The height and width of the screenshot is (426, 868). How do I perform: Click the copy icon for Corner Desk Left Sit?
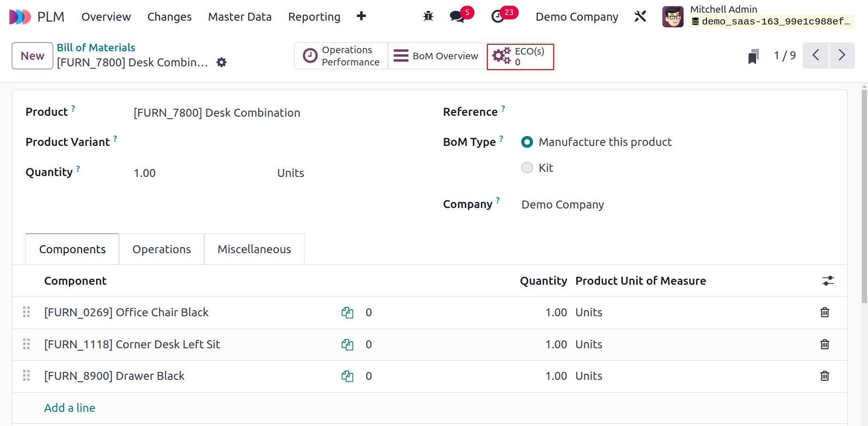click(347, 345)
